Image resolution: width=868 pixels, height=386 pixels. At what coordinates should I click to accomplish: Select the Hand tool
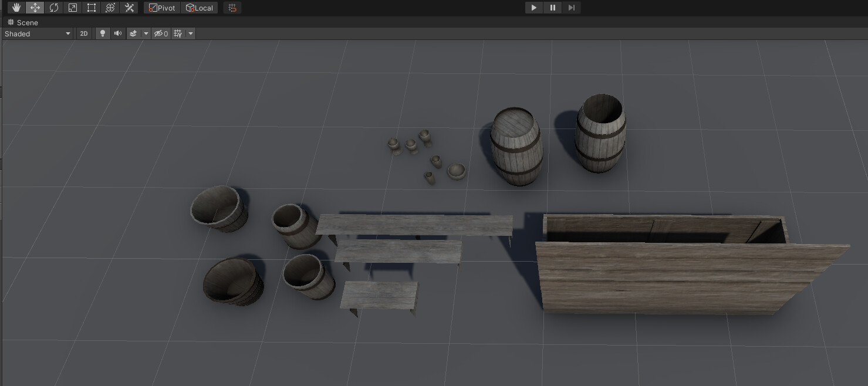click(x=16, y=7)
